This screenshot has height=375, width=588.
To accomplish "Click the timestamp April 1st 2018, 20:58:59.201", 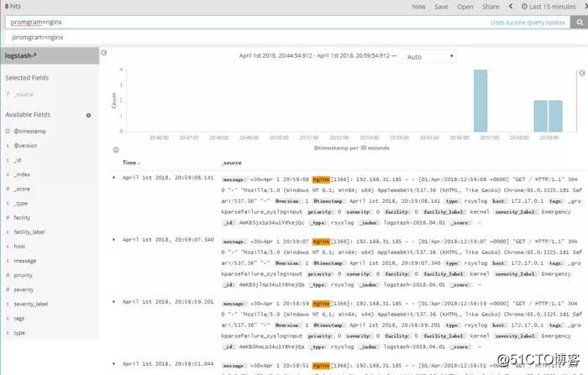I will pos(168,301).
